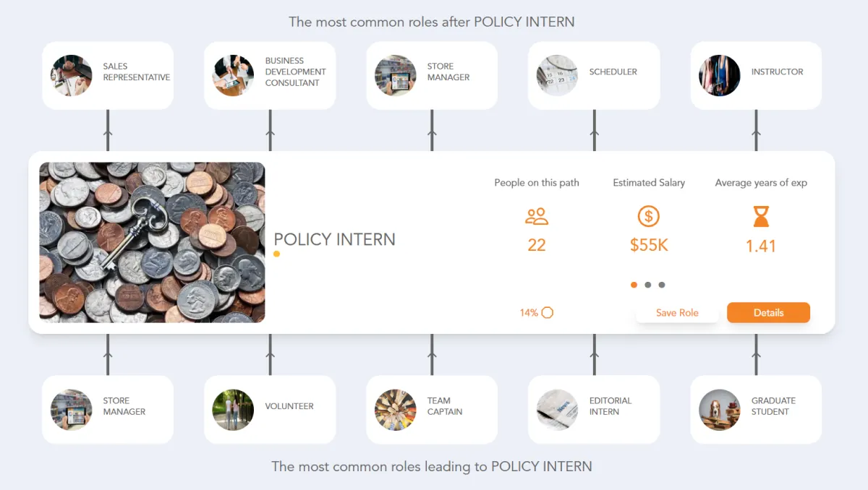This screenshot has width=868, height=490.
Task: Select the second carousel dot
Action: [647, 285]
